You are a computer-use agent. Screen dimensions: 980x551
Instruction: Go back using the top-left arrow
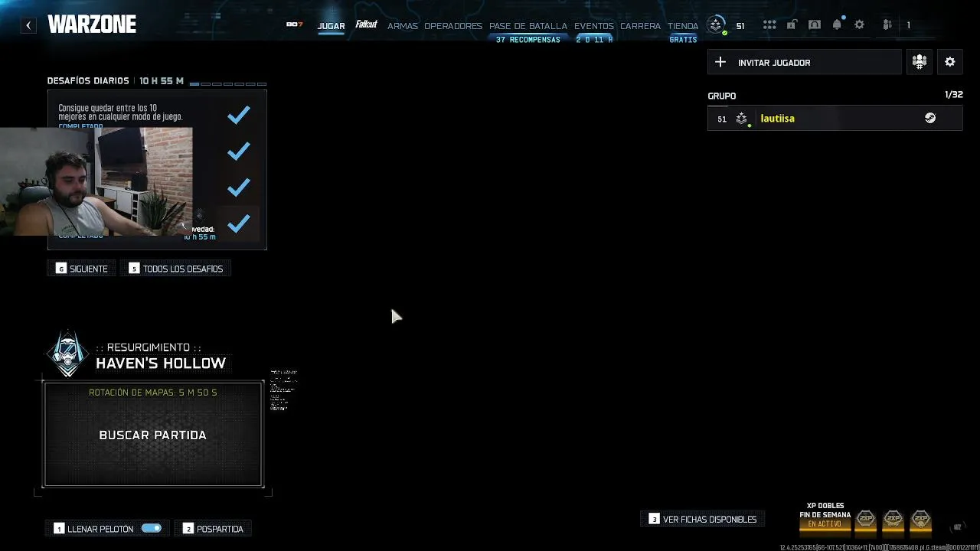pos(28,25)
